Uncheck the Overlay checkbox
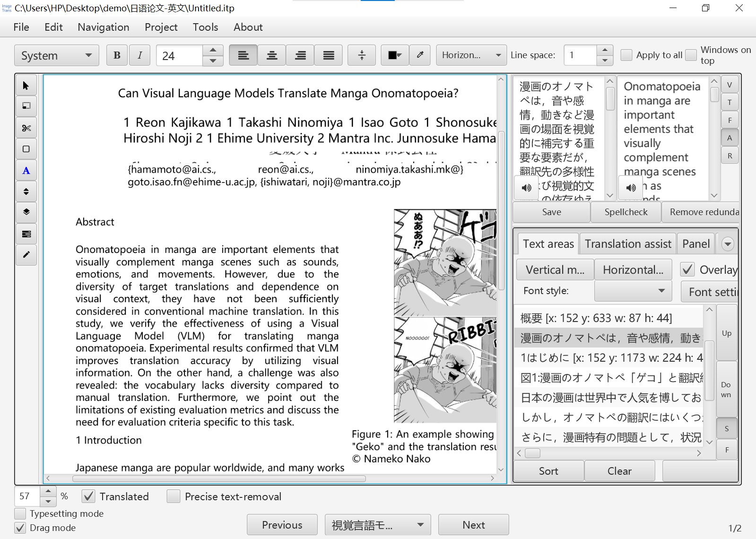756x539 pixels. point(687,269)
